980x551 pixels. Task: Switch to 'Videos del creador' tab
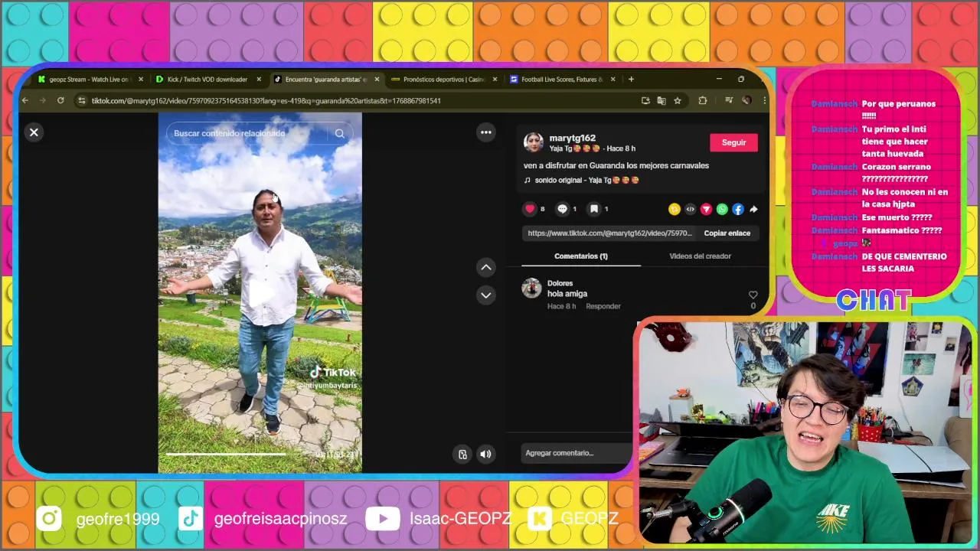click(700, 256)
